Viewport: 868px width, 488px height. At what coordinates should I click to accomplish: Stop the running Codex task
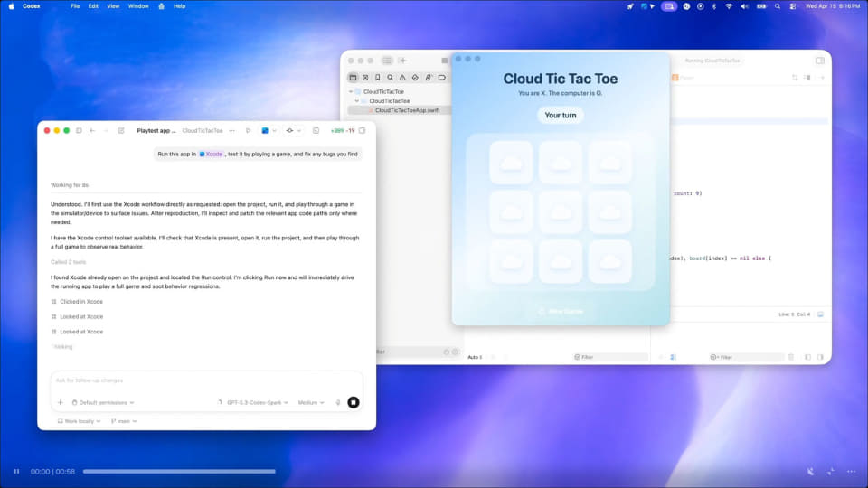point(354,402)
